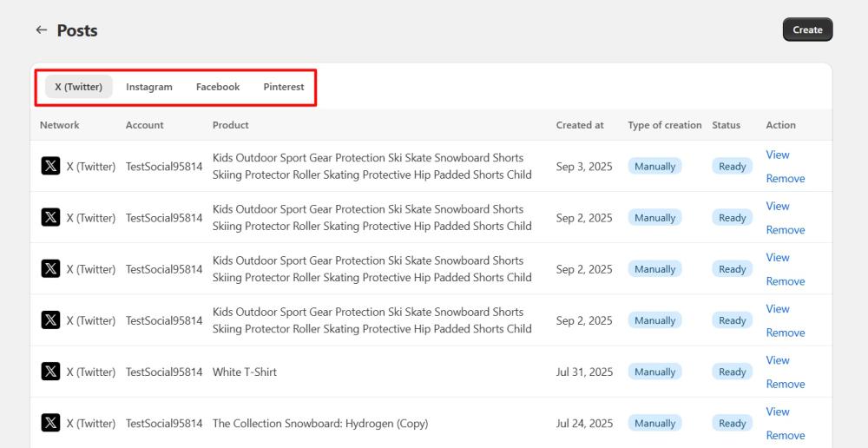868x448 pixels.
Task: Switch to the Instagram tab
Action: click(x=149, y=87)
